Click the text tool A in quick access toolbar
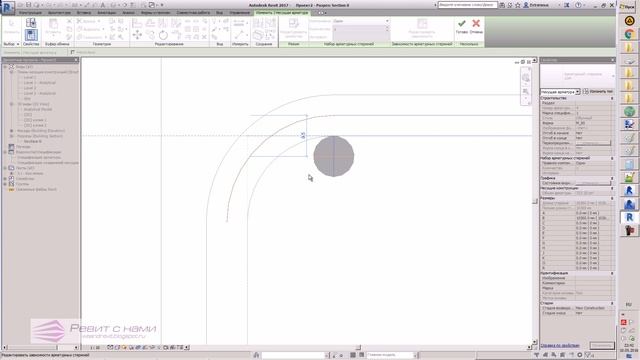The height and width of the screenshot is (360, 640). [102, 5]
